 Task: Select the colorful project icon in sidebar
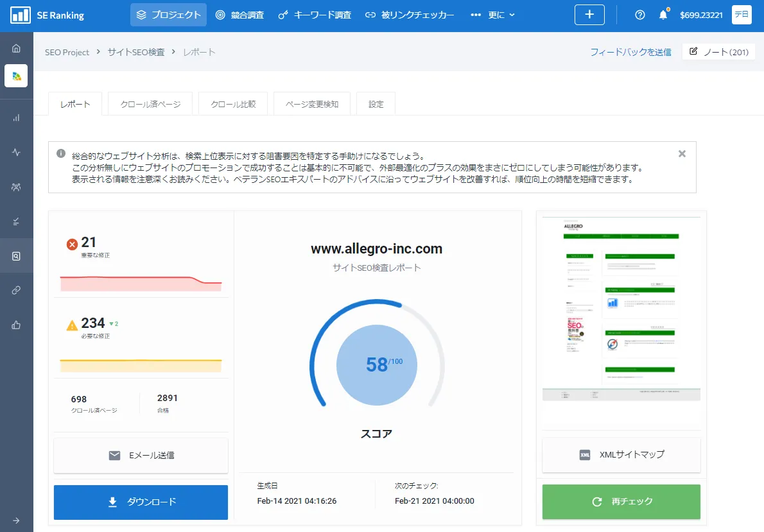pos(16,76)
